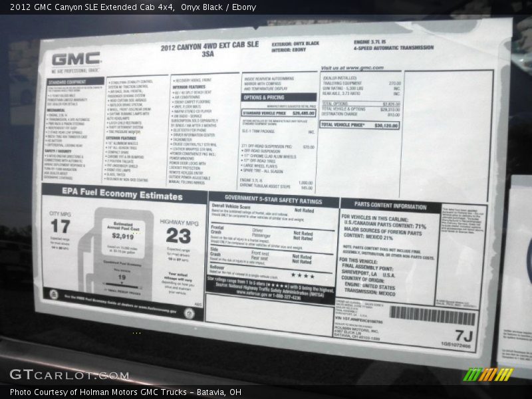This screenshot has height=399, width=532.
Task: Click '4-SPEED AUTOMATIC TRANSMISSION' text
Action: 394,48
